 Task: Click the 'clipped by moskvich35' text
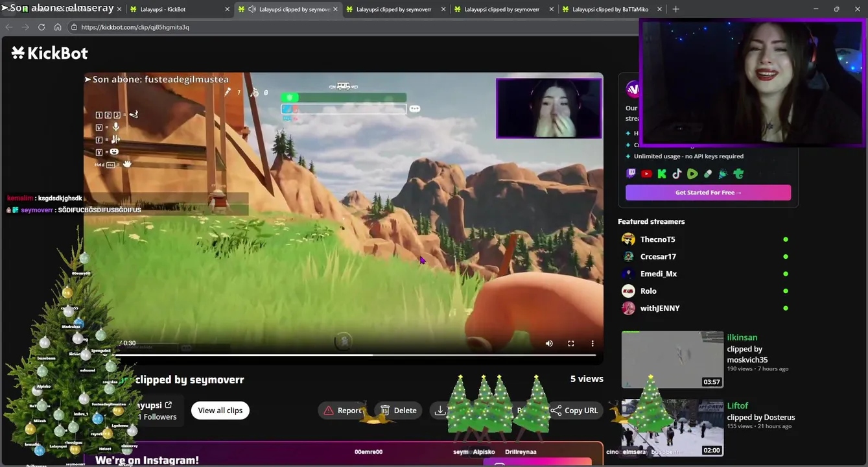coord(747,354)
